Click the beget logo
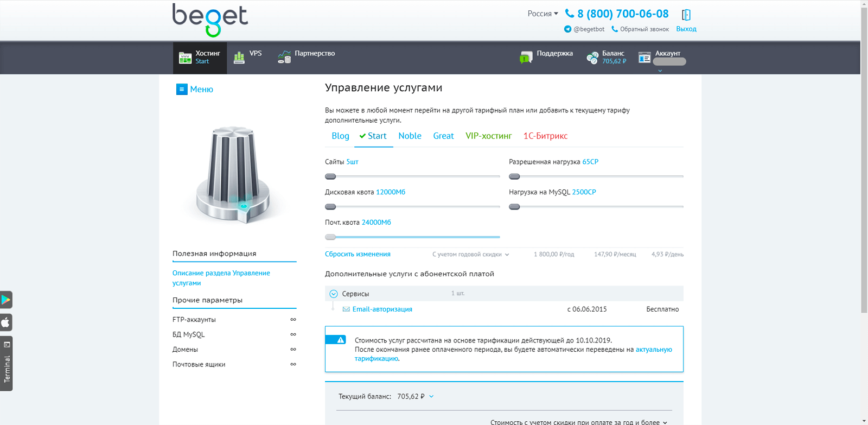 point(210,20)
